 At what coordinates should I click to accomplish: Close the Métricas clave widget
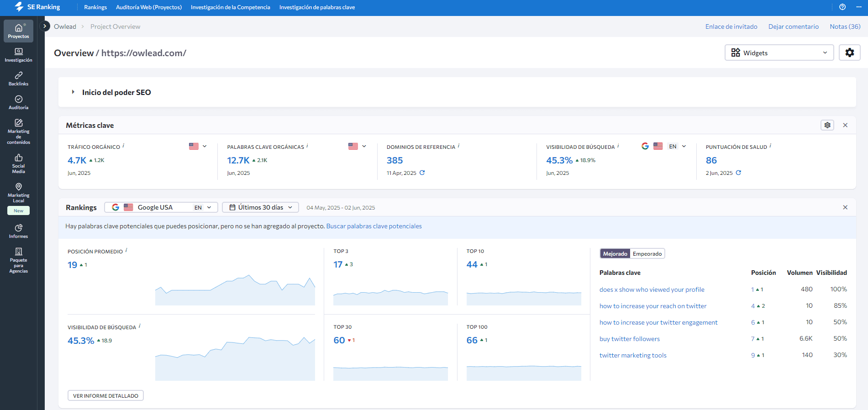tap(845, 125)
